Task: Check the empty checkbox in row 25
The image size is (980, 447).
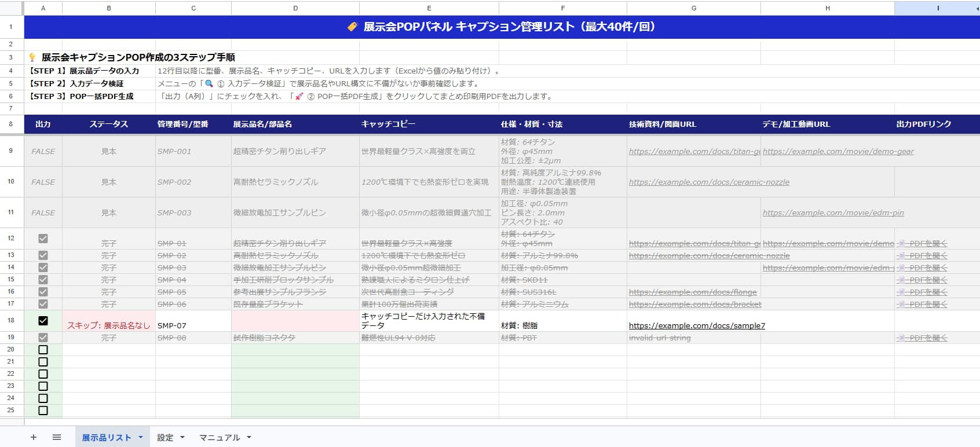Action: (43, 411)
